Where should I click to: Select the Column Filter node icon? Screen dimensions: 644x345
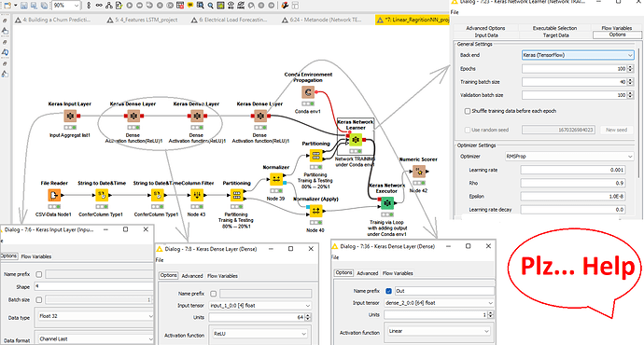click(197, 195)
